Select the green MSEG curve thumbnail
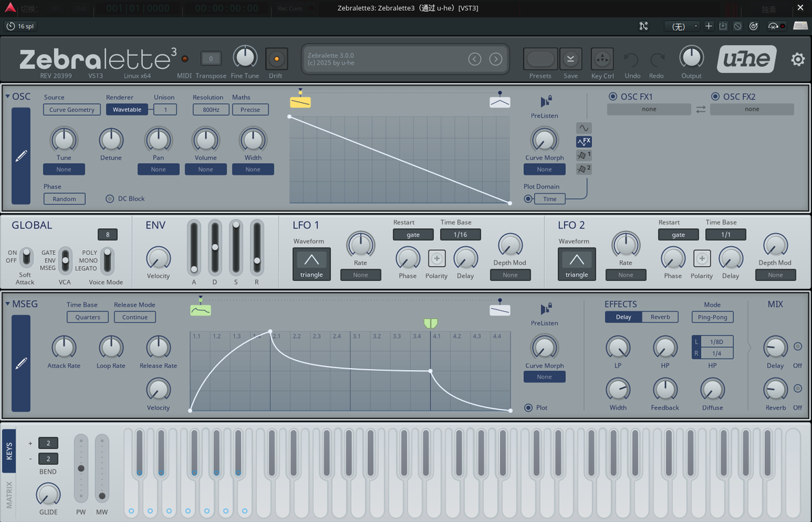The height and width of the screenshot is (522, 812). (200, 310)
